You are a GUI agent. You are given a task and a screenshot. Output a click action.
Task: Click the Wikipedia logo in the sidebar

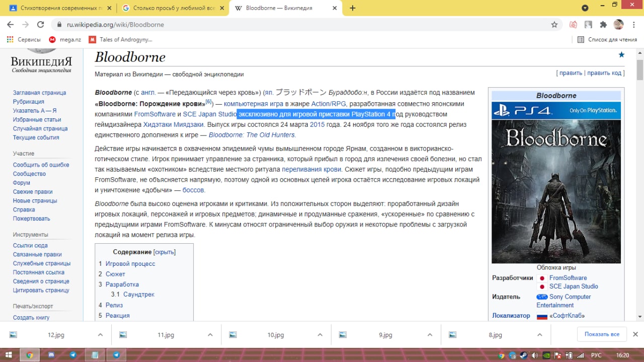point(41,61)
